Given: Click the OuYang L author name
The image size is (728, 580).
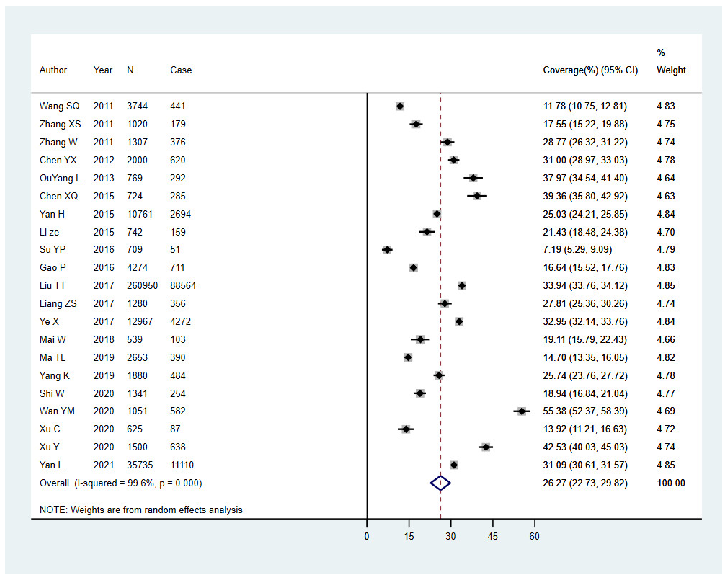Looking at the screenshot, I should click(60, 178).
